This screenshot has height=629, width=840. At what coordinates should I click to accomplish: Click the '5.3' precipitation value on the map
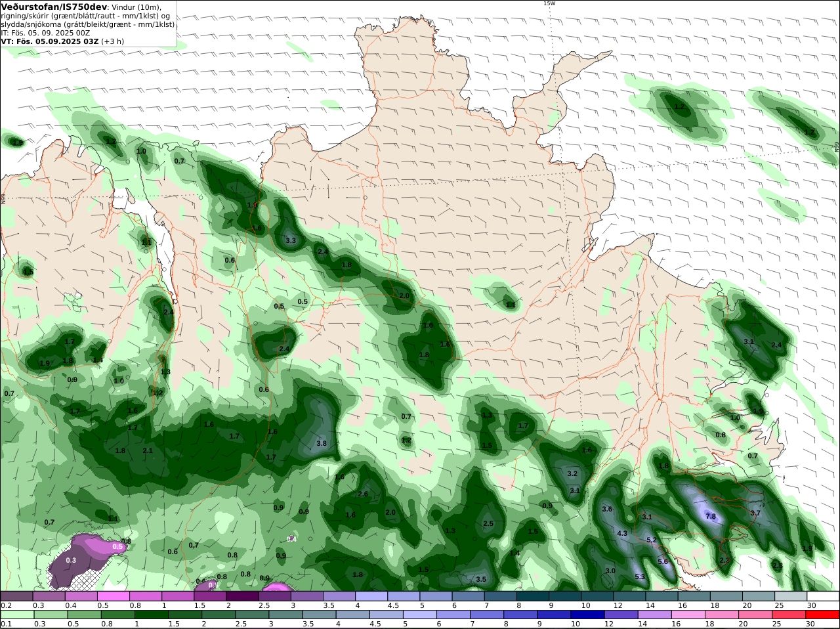pyautogui.click(x=640, y=577)
